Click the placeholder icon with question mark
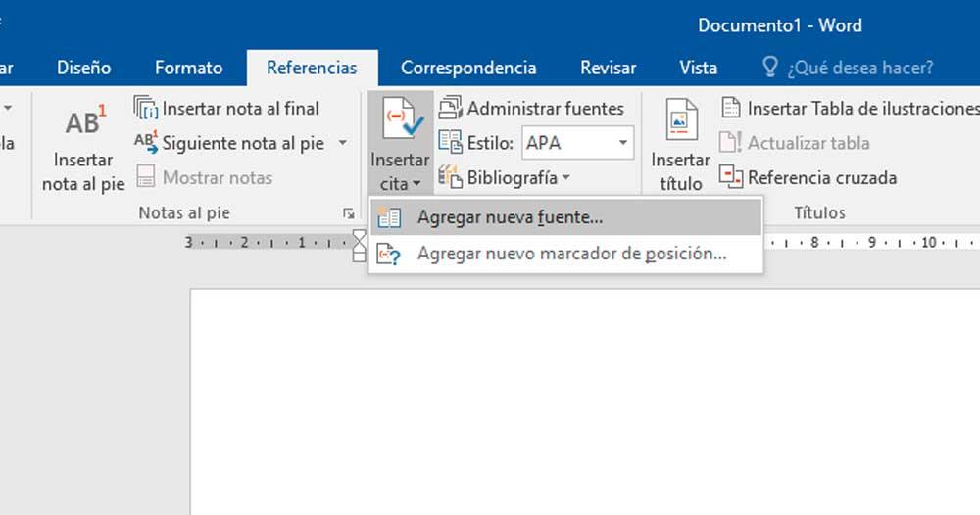 [389, 254]
